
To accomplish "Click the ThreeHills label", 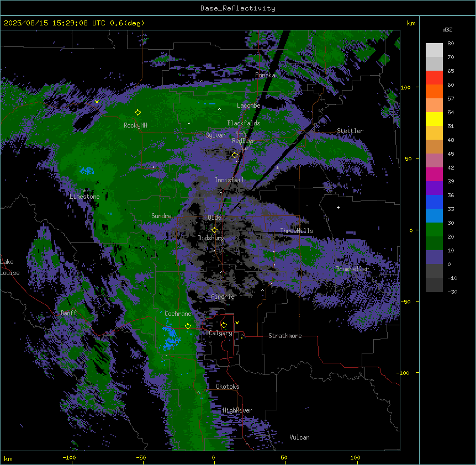I will coord(297,231).
